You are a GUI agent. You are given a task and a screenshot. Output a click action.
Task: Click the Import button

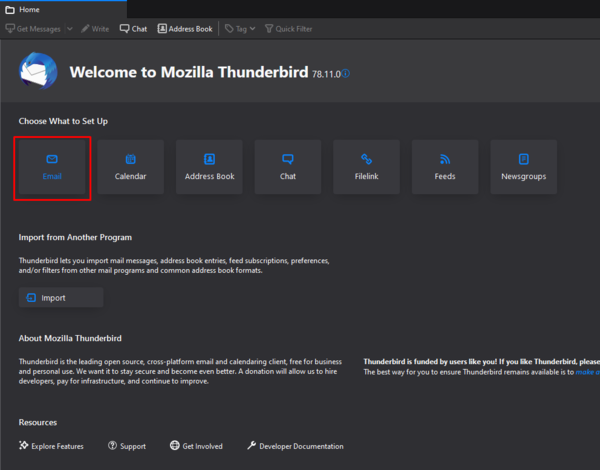[60, 297]
